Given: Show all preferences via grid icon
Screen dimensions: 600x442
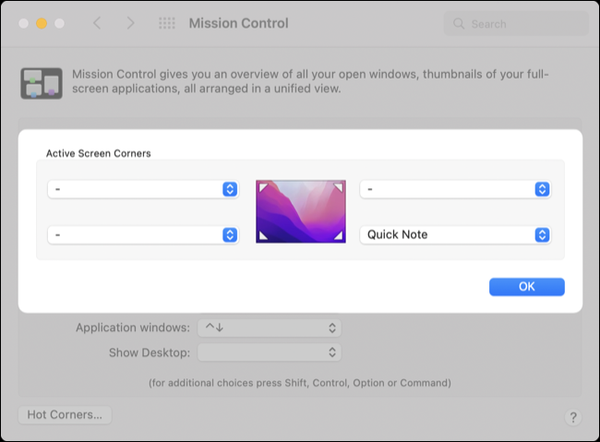Looking at the screenshot, I should 167,23.
